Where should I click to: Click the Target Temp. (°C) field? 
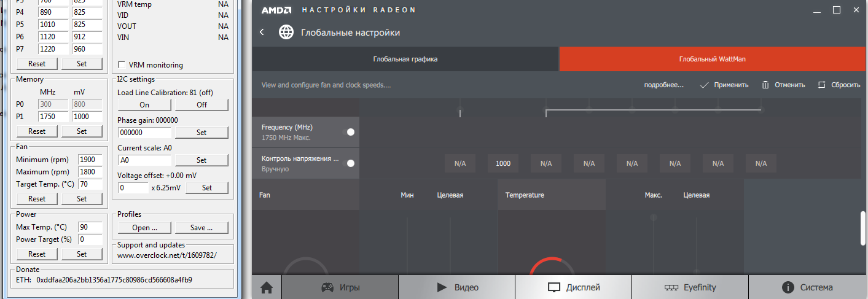pos(91,184)
